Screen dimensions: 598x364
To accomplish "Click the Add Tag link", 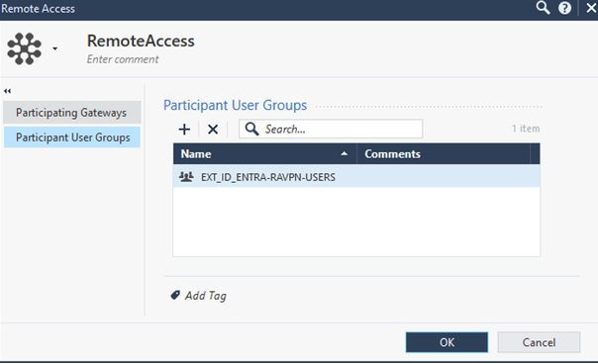I will click(x=206, y=296).
